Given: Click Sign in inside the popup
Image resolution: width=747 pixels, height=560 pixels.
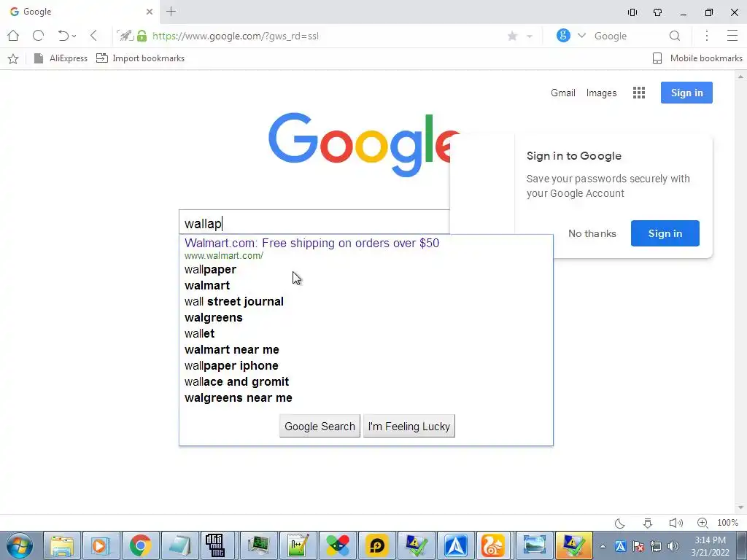Looking at the screenshot, I should coord(665,233).
